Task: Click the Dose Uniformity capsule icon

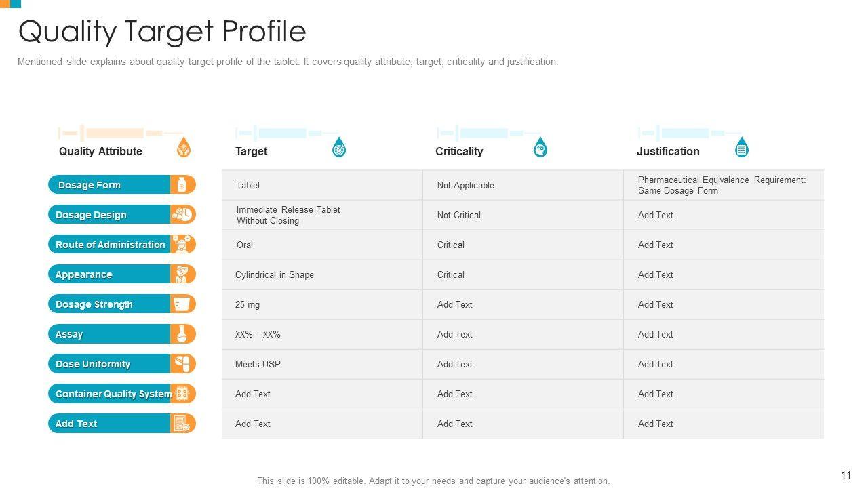Action: coord(182,363)
